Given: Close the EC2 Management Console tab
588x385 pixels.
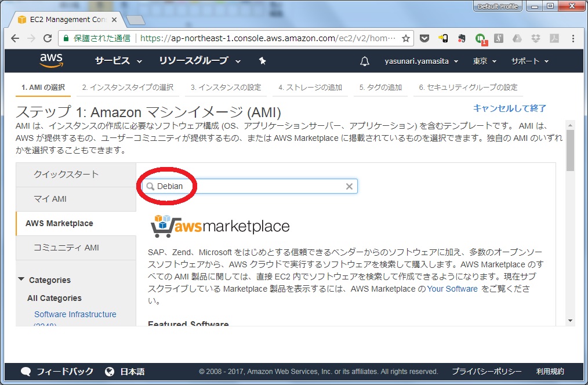Looking at the screenshot, I should pyautogui.click(x=114, y=20).
